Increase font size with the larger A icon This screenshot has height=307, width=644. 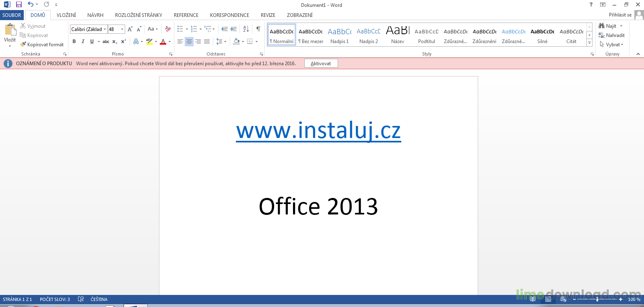point(130,29)
